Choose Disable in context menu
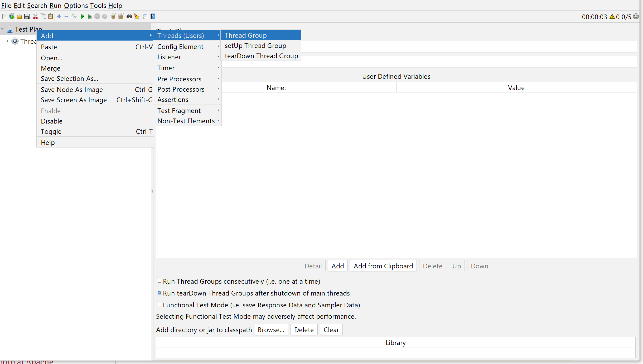 (x=95, y=121)
